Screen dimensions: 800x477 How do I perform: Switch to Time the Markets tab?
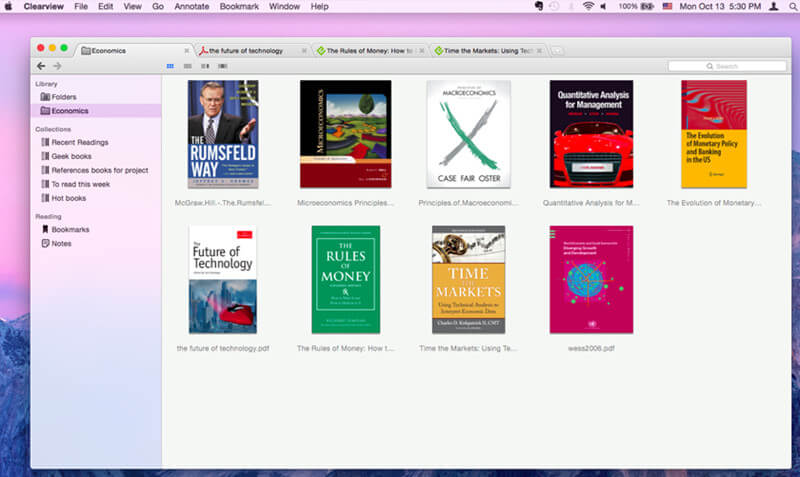pos(487,51)
